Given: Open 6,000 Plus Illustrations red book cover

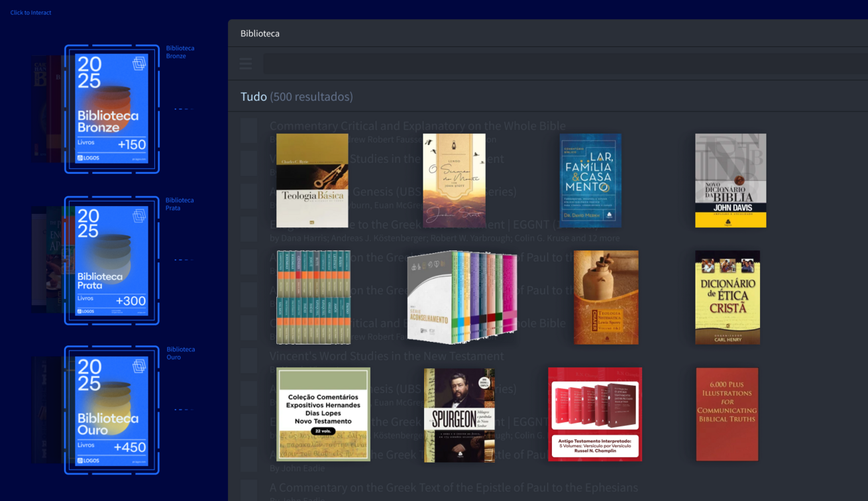Looking at the screenshot, I should pyautogui.click(x=727, y=414).
